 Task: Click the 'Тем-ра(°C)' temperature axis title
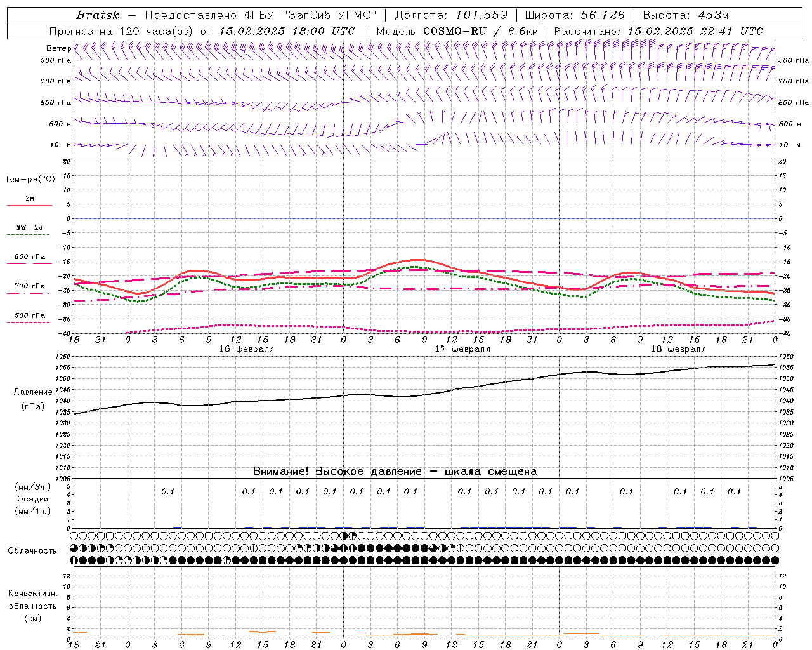30,180
